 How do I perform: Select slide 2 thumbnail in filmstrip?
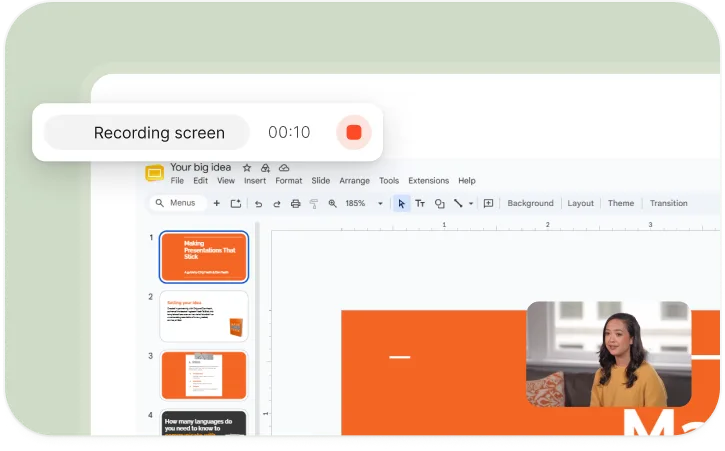[x=203, y=316]
